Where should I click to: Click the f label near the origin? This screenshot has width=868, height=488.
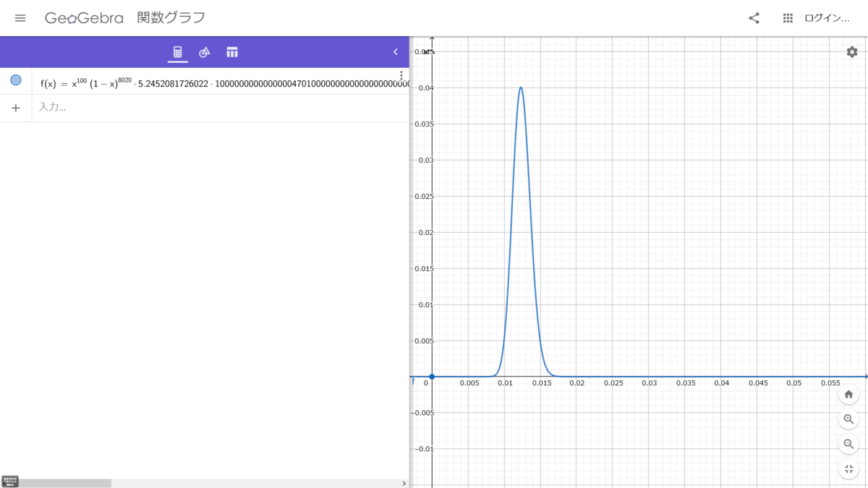[x=414, y=381]
